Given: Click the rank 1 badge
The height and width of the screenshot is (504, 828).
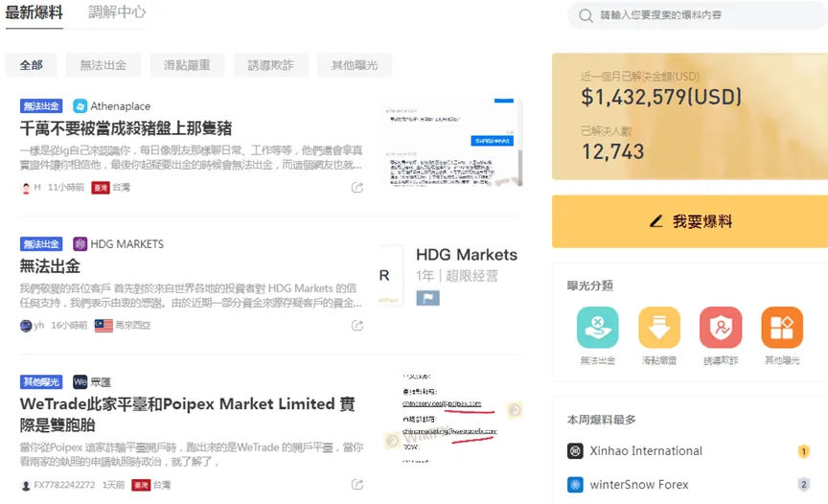Looking at the screenshot, I should (803, 451).
